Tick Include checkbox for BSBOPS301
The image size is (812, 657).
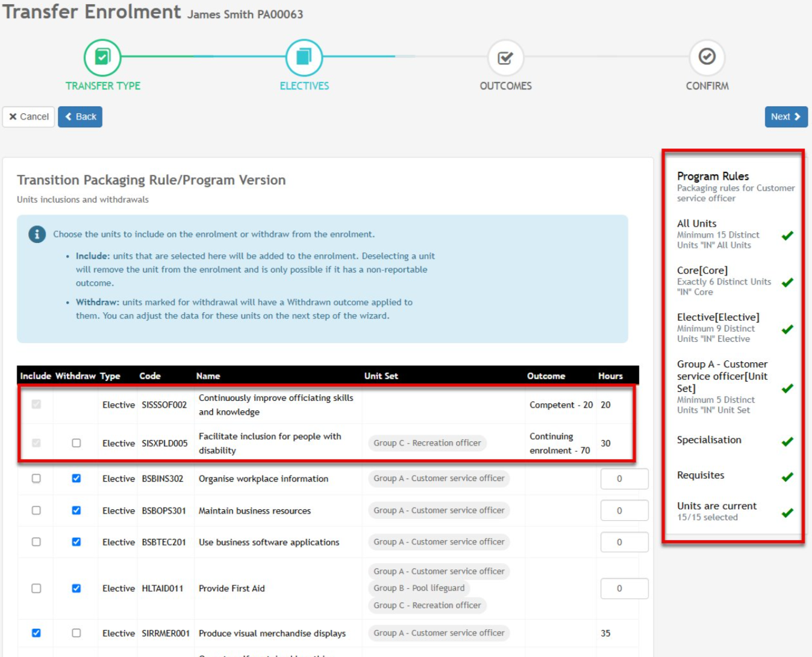(36, 511)
